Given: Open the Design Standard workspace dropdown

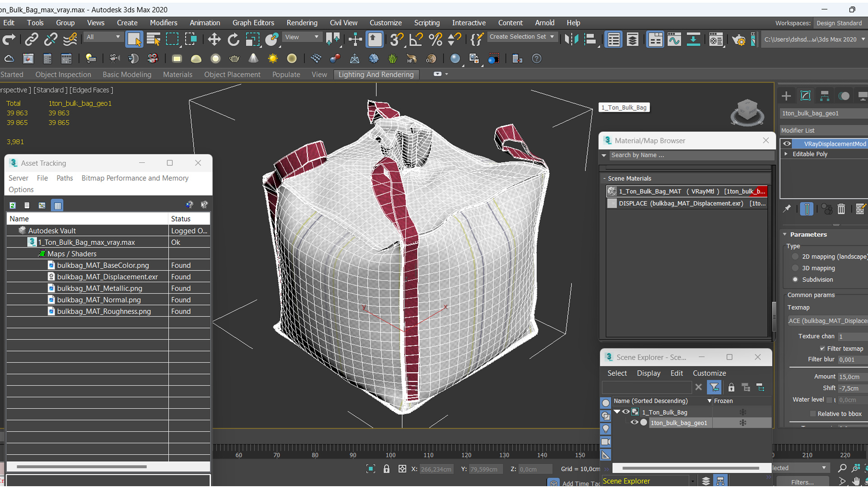Looking at the screenshot, I should click(840, 23).
